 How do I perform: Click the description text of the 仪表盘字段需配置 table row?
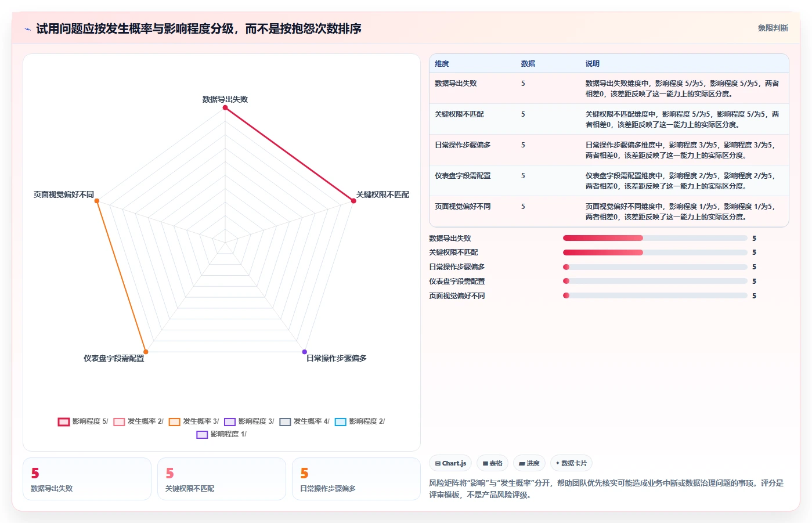(680, 181)
